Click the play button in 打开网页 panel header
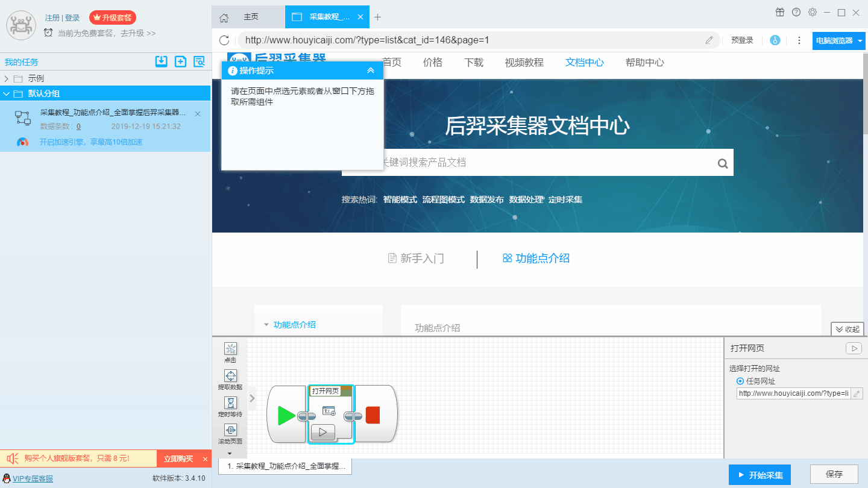This screenshot has height=488, width=868. 854,348
